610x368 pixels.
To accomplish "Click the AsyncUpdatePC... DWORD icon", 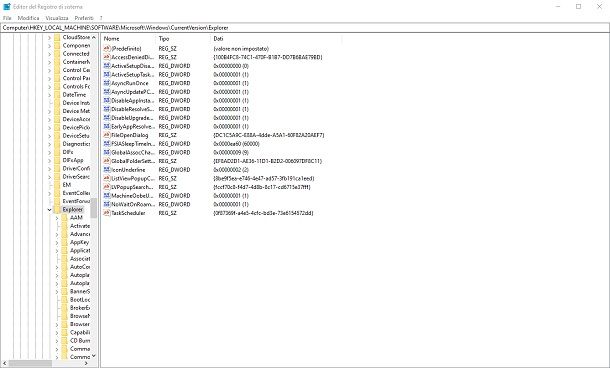I will [107, 92].
